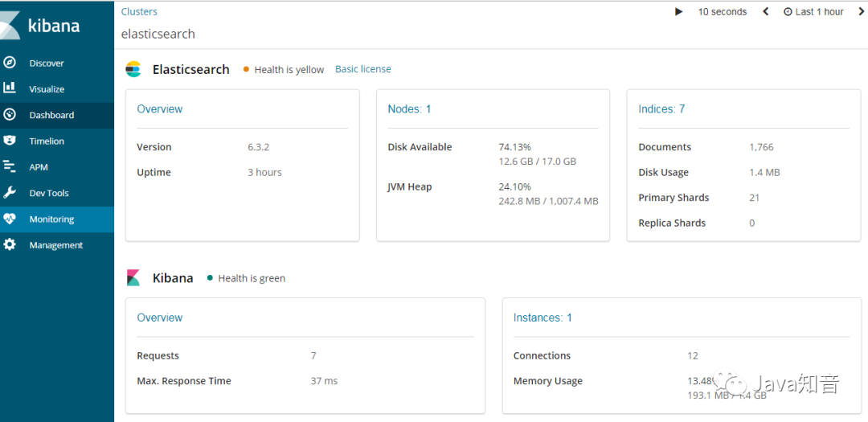Open Timelion mask icon
Viewport: 868px width, 422px height.
click(10, 141)
